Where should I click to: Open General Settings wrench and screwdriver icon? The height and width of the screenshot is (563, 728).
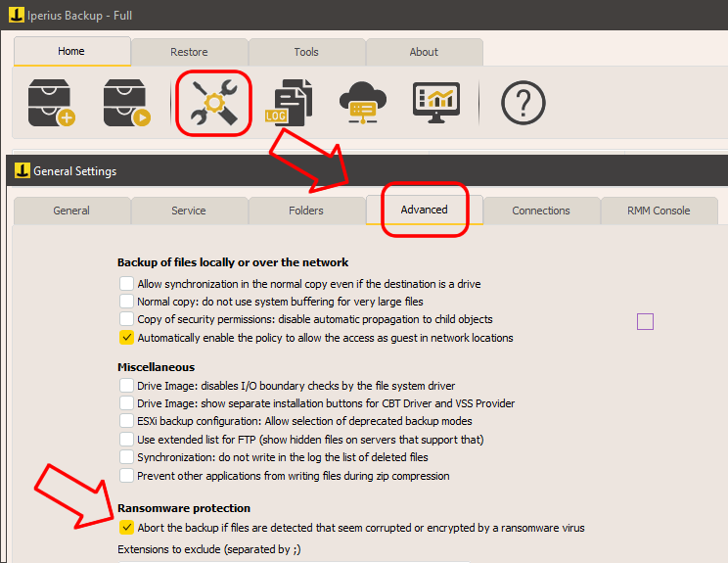tap(214, 103)
